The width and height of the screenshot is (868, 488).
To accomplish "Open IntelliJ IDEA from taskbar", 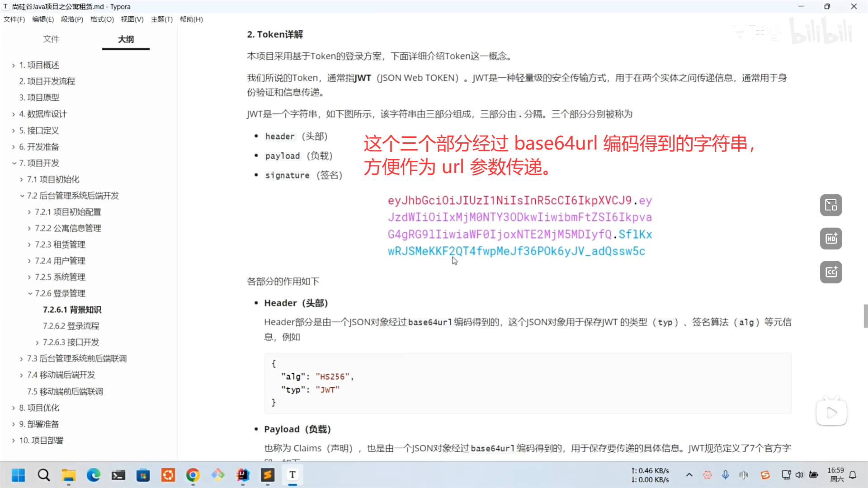I will tap(243, 475).
